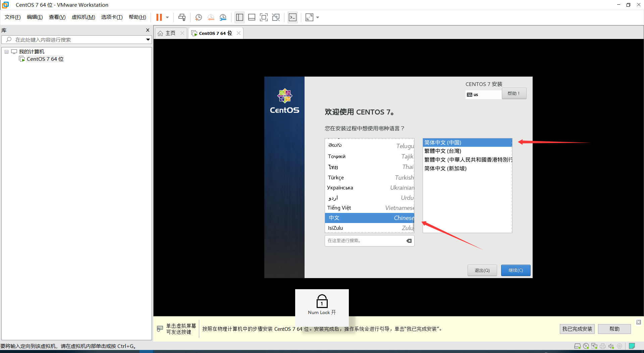Select Telugu language row
Screen dimensions: 644x353
[370, 145]
